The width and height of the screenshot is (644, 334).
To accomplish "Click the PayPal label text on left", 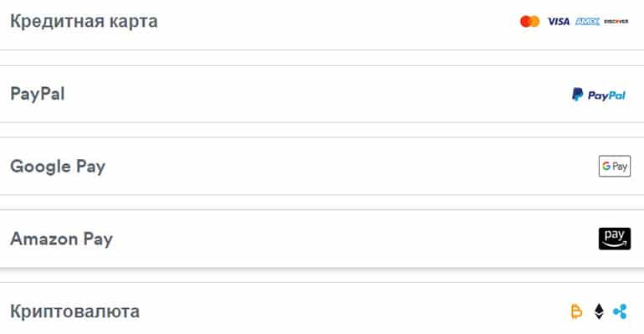I will pos(38,94).
